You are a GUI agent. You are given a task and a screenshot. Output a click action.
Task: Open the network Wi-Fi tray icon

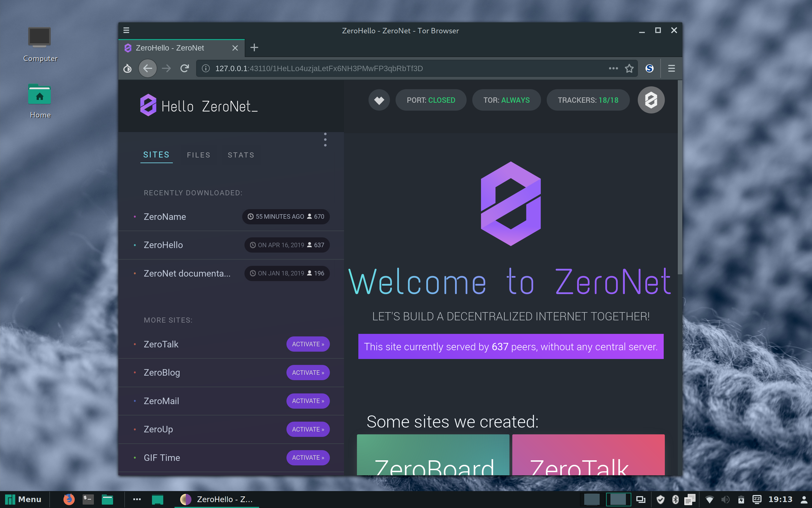pyautogui.click(x=709, y=499)
